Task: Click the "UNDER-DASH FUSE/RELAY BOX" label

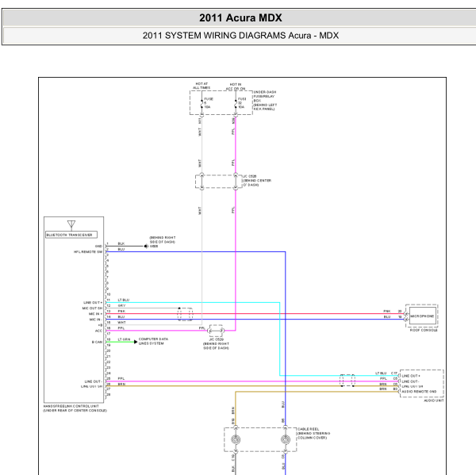Action: click(265, 96)
